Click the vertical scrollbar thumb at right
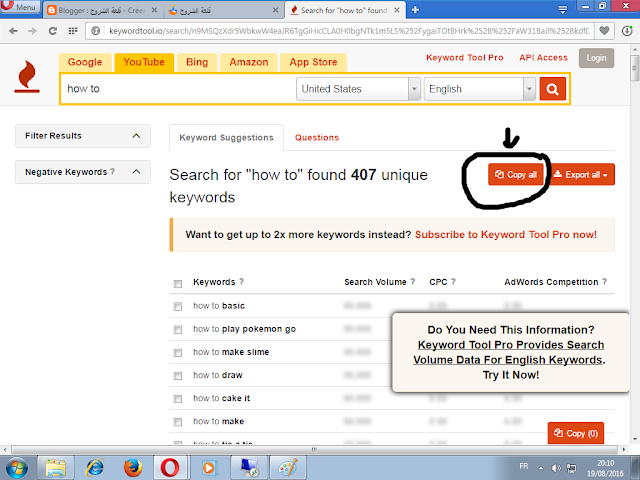This screenshot has height=480, width=640. point(634,67)
